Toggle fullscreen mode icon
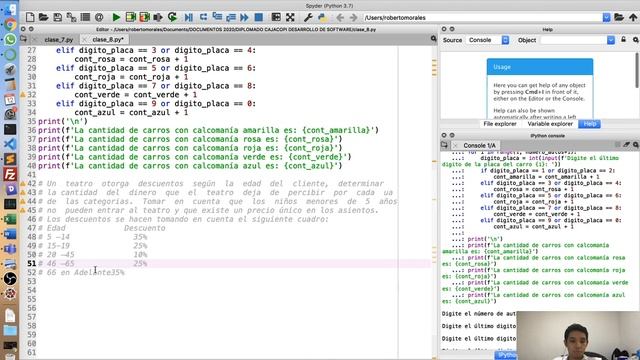Viewport: 640px width, 360px height. 290,17
